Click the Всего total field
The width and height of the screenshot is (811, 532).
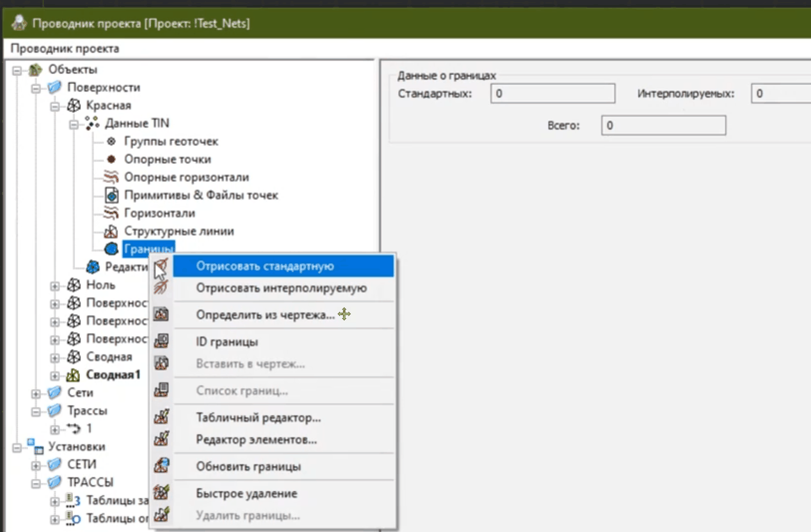coord(663,126)
